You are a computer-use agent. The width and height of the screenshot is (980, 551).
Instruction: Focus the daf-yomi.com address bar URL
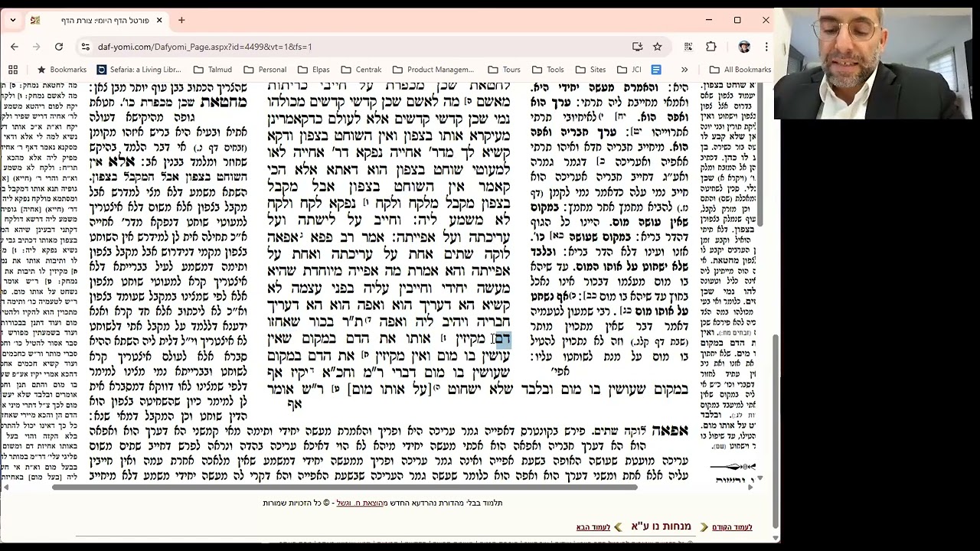(x=204, y=47)
